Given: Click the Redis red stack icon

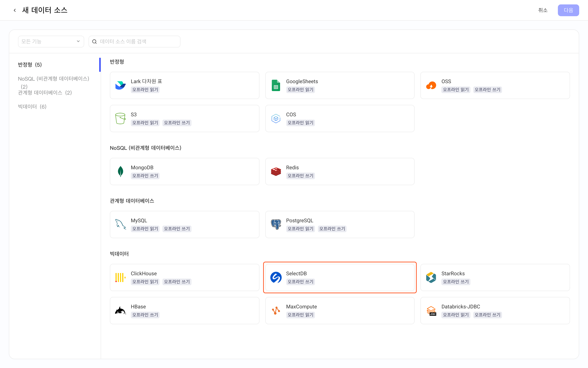Looking at the screenshot, I should [276, 172].
